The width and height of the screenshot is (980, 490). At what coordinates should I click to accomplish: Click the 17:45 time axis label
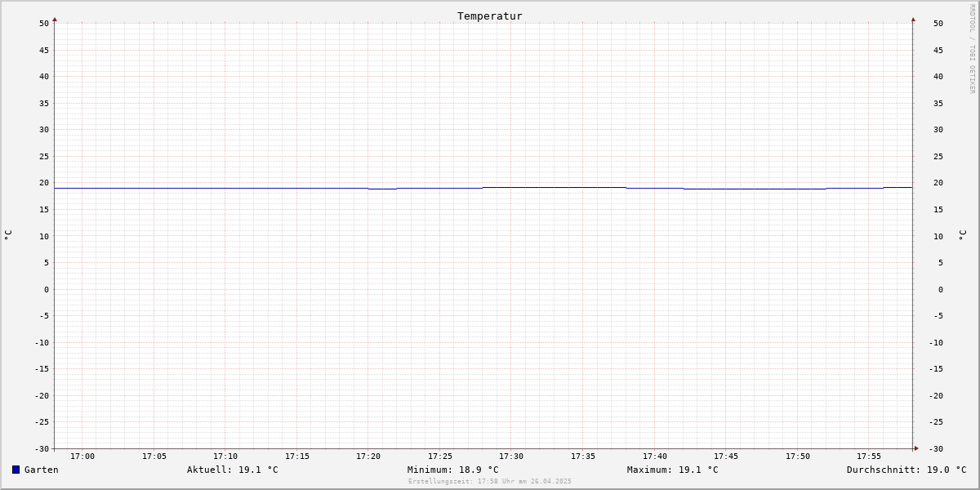[x=726, y=457]
